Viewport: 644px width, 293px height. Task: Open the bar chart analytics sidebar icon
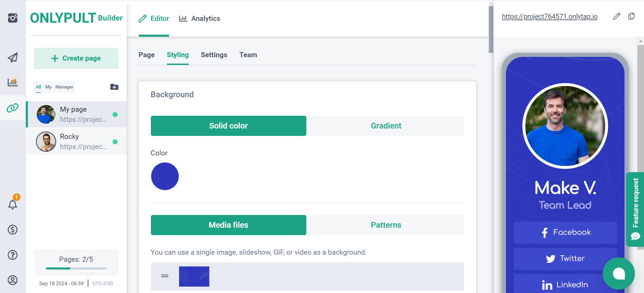[13, 82]
